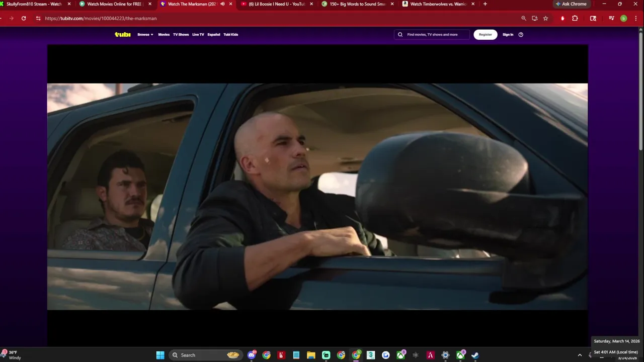
Task: Click the tubitv.com URL in address bar
Action: 101,18
